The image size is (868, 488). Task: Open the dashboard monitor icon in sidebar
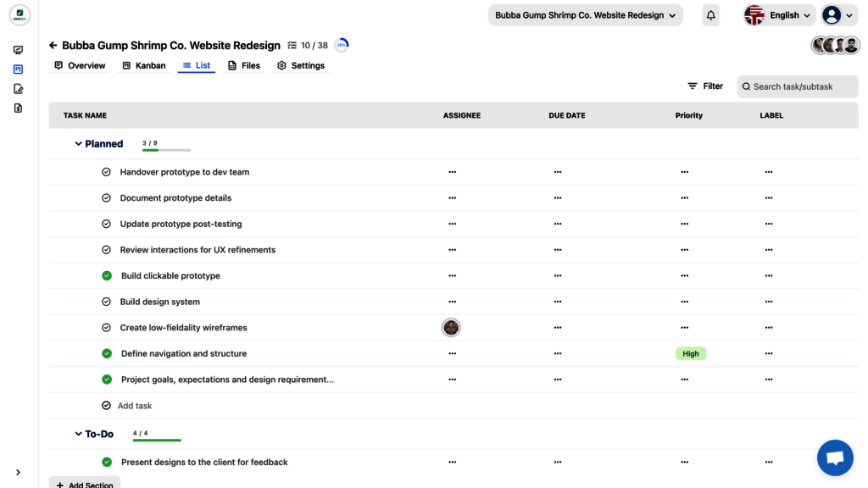pos(18,51)
